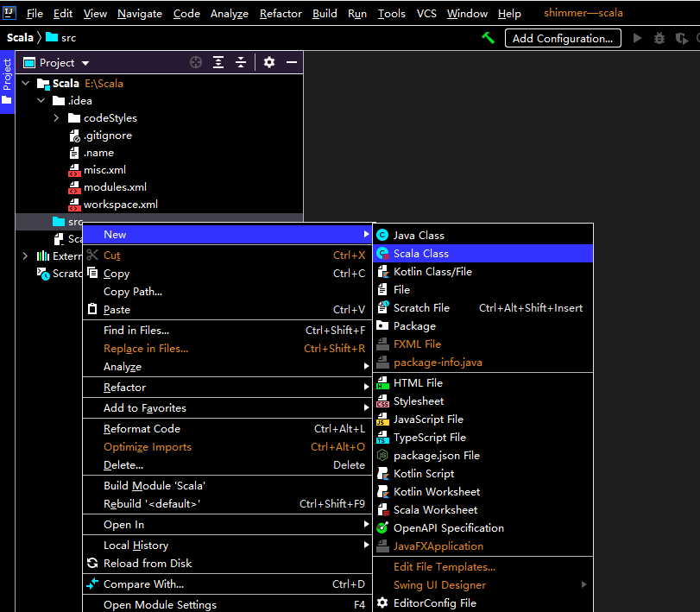Screen dimensions: 700x612
Task: Click the Reload from Disk refresh icon
Action: click(x=92, y=564)
